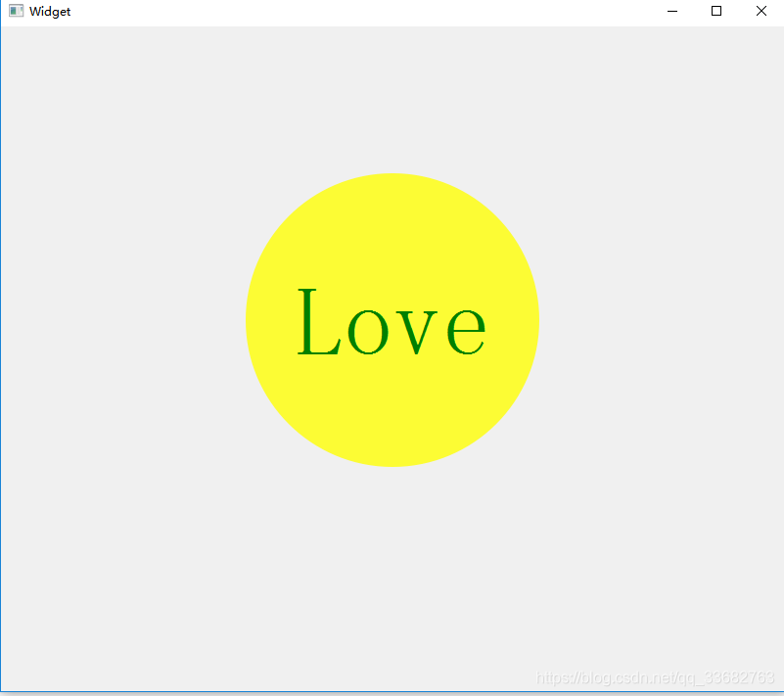Click the "Widget" window title text
784x696 pixels.
pyautogui.click(x=50, y=12)
